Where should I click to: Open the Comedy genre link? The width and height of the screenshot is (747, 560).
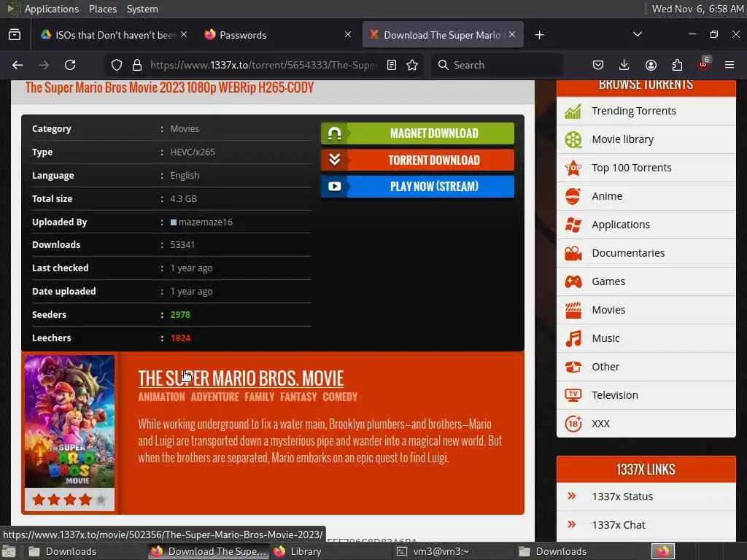point(340,397)
